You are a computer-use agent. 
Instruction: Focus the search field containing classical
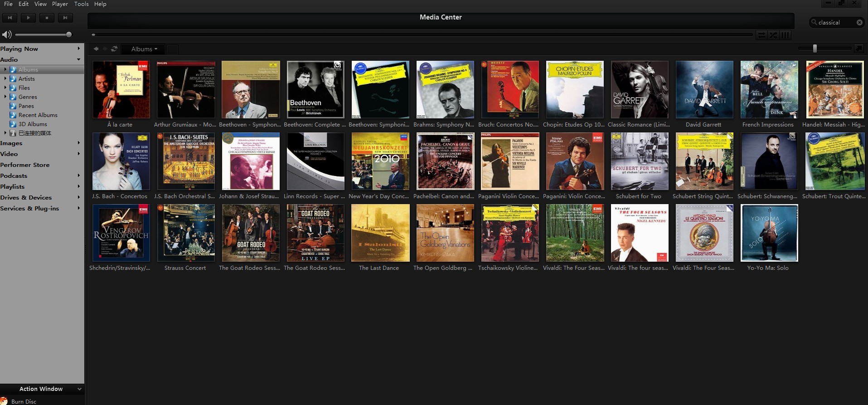click(836, 22)
